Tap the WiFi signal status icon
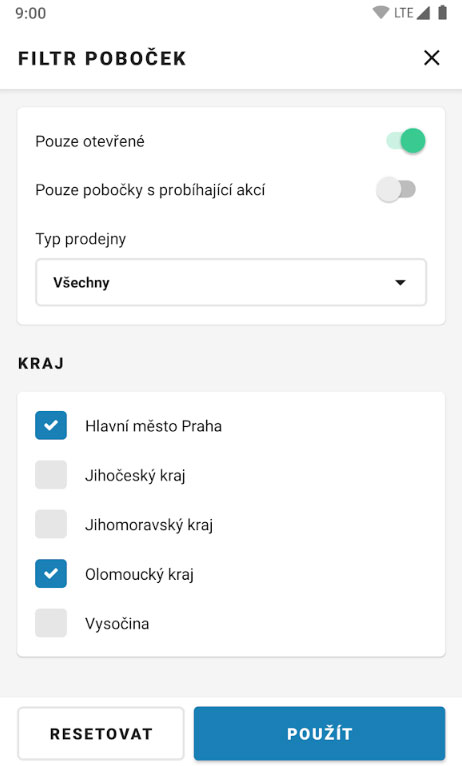 click(380, 12)
